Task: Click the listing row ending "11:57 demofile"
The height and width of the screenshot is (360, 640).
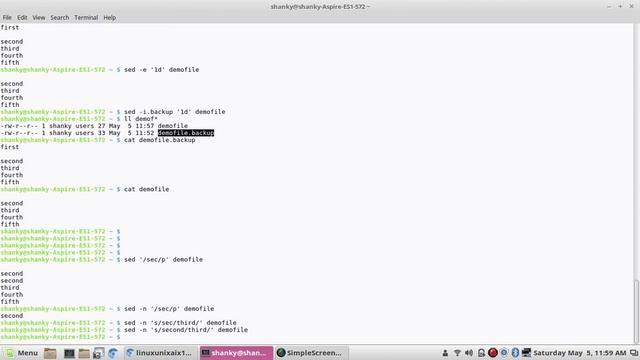Action: (x=94, y=126)
